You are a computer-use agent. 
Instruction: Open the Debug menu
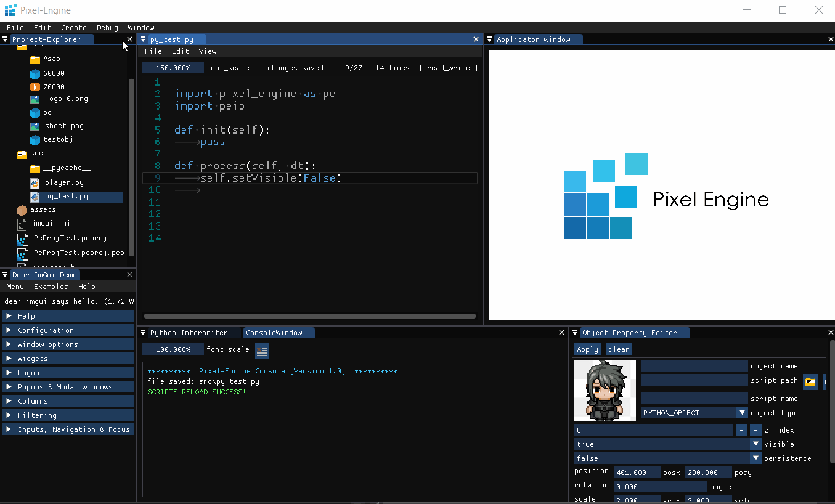pos(107,28)
